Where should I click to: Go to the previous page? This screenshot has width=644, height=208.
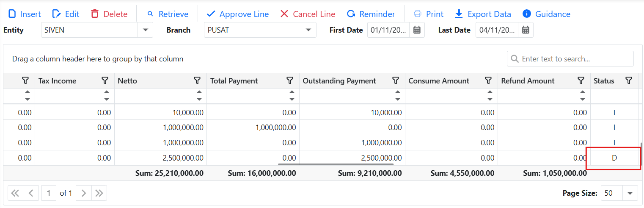point(30,193)
